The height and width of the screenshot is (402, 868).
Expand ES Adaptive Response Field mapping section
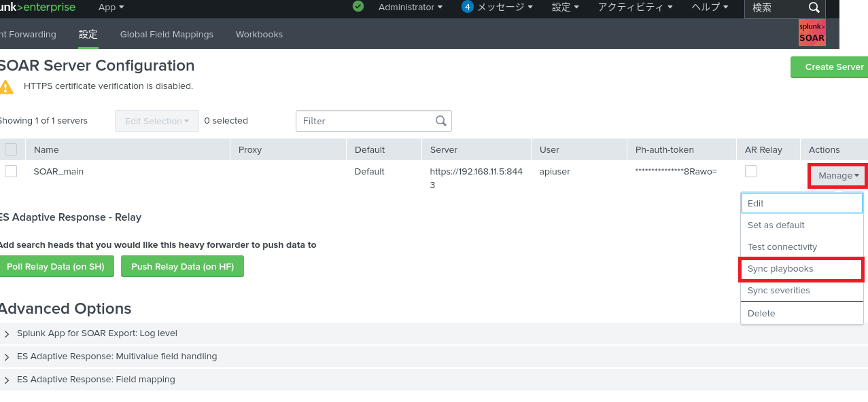pyautogui.click(x=7, y=380)
